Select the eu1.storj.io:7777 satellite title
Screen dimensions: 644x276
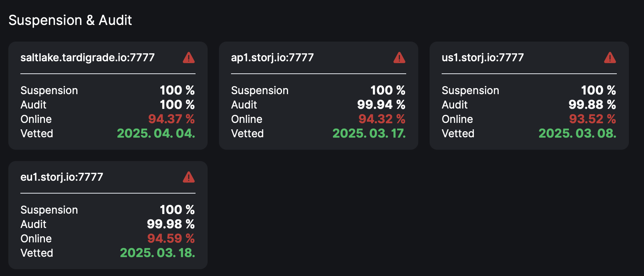tap(62, 177)
